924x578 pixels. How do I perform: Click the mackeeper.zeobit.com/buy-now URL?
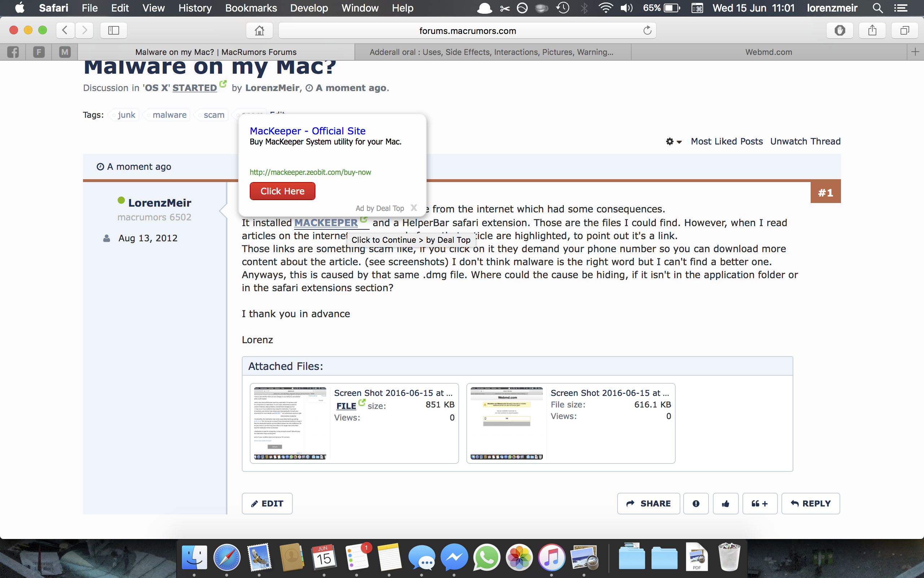[x=310, y=172]
